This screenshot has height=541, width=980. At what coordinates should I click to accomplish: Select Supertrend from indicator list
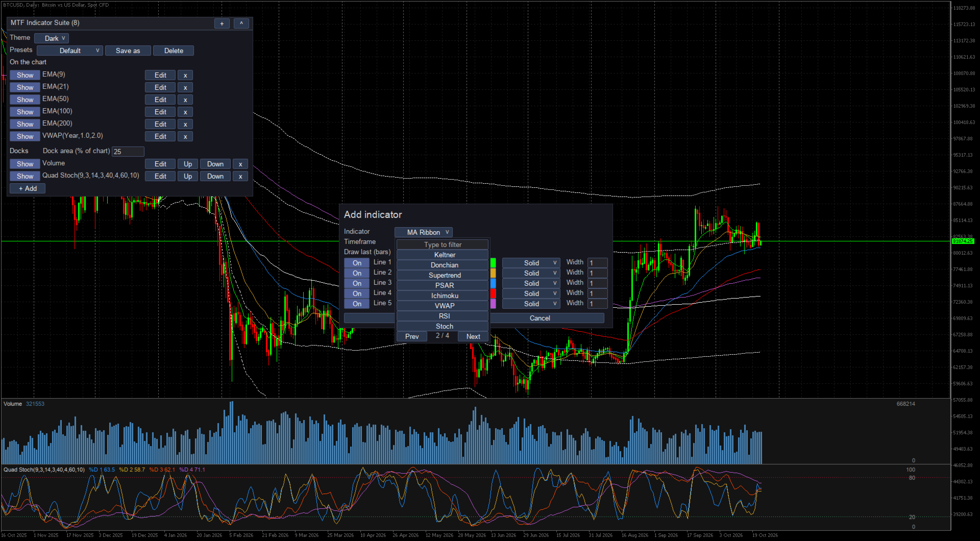443,276
